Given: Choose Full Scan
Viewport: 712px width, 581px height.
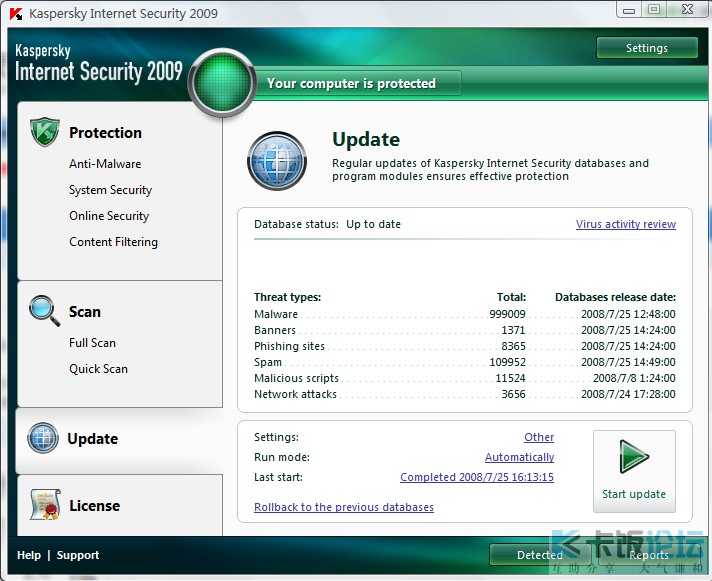Looking at the screenshot, I should [x=92, y=343].
